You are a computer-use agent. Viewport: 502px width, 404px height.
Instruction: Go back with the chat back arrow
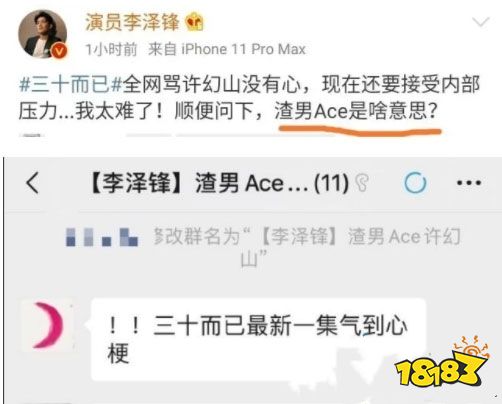(x=33, y=183)
